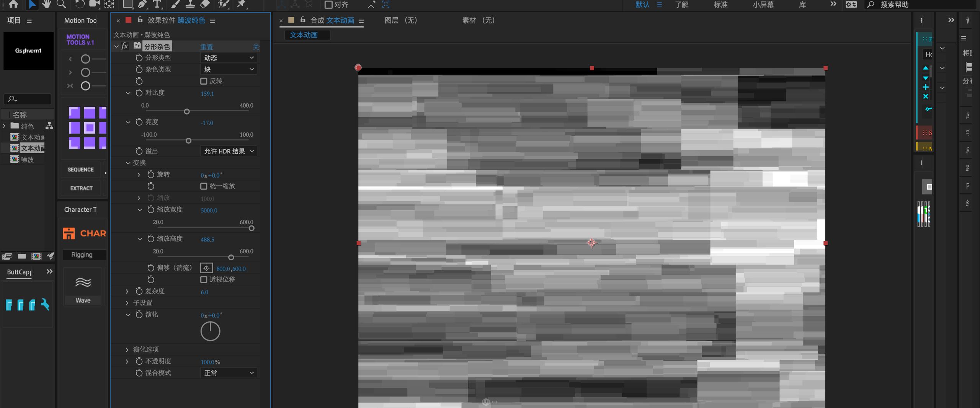
Task: Toggle the 透视位移 (Perspective Offset) checkbox
Action: pos(204,279)
